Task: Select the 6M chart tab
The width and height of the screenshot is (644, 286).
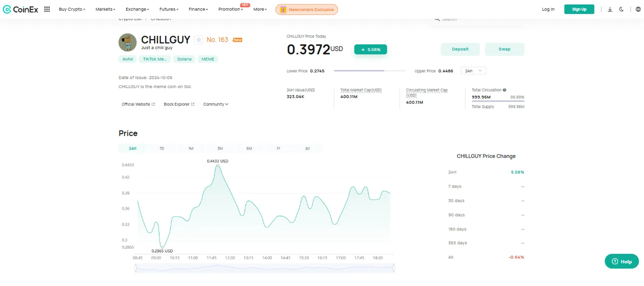Action: pyautogui.click(x=249, y=148)
